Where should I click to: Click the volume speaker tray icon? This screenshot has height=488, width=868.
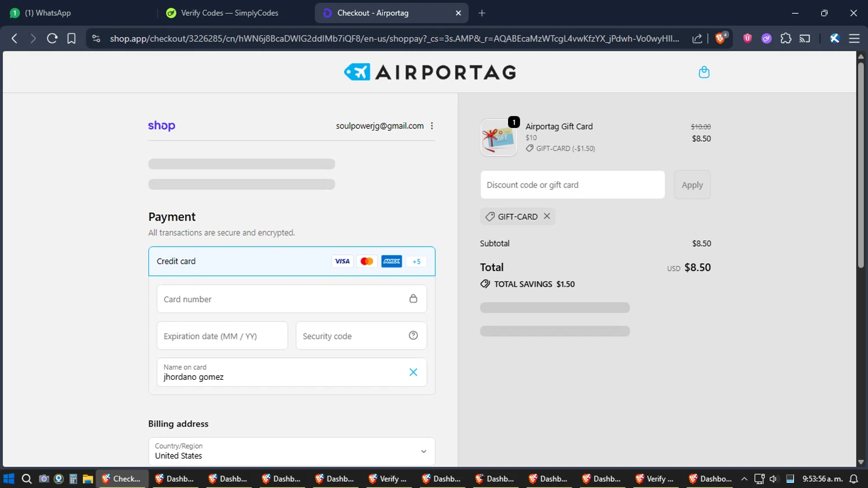click(774, 479)
